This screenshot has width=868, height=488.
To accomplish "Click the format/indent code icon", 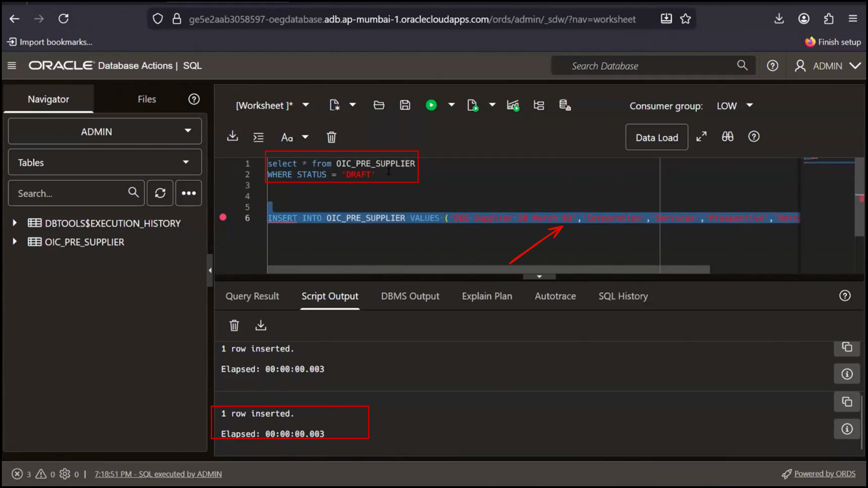I will tap(259, 137).
